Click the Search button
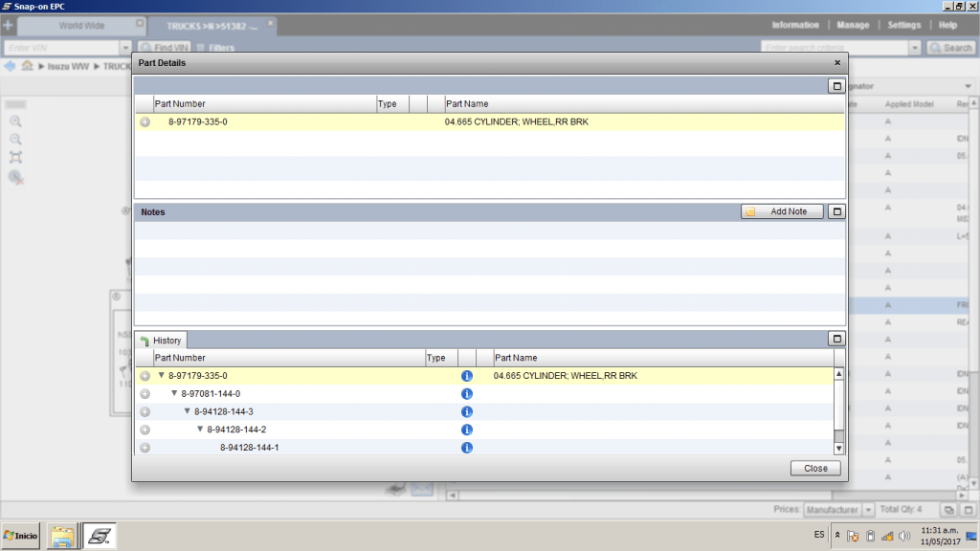The image size is (980, 551). (950, 48)
